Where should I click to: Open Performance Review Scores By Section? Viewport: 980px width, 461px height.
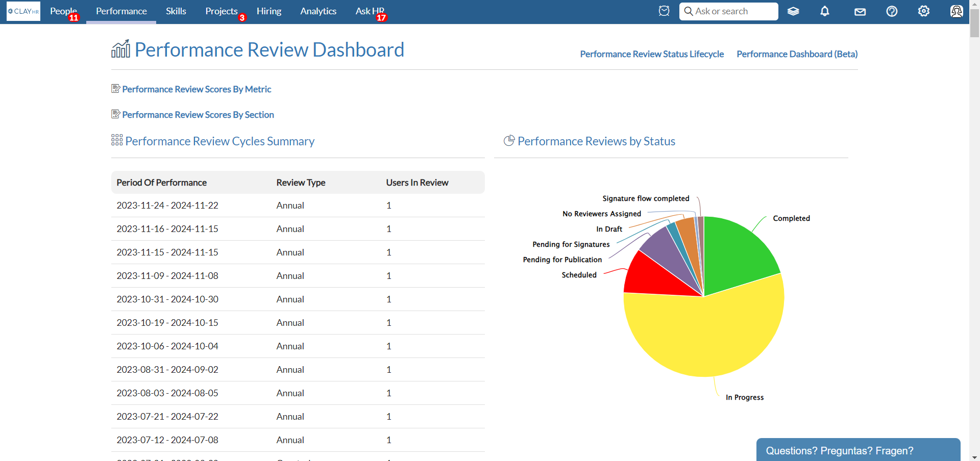(x=198, y=115)
